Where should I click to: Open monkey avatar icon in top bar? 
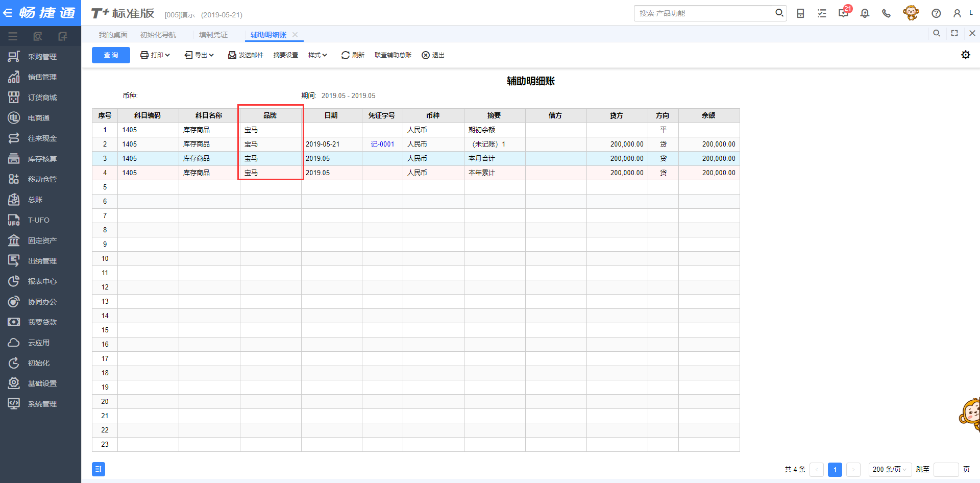911,13
